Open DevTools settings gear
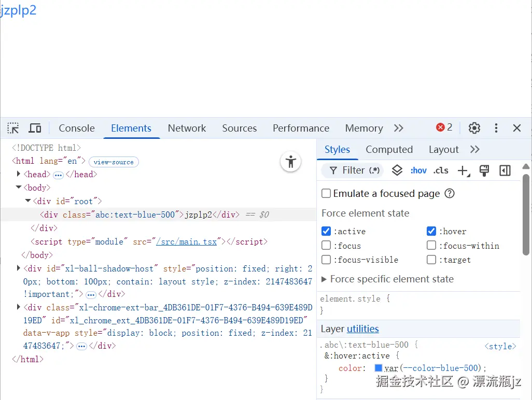The height and width of the screenshot is (400, 532). [474, 128]
